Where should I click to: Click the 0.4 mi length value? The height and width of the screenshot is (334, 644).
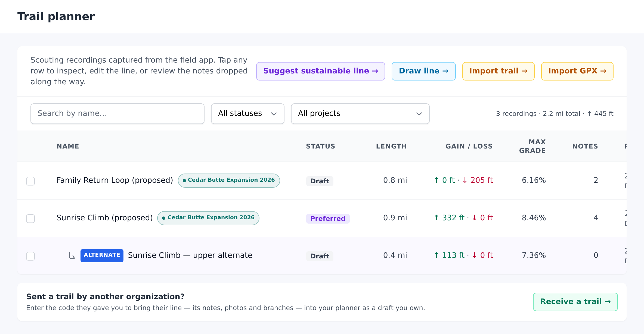point(395,255)
